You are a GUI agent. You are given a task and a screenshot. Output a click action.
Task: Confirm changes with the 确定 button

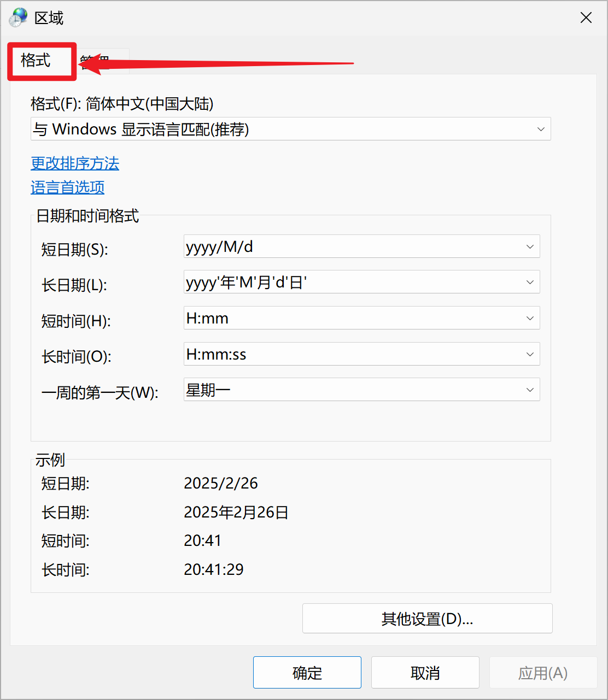coord(307,672)
